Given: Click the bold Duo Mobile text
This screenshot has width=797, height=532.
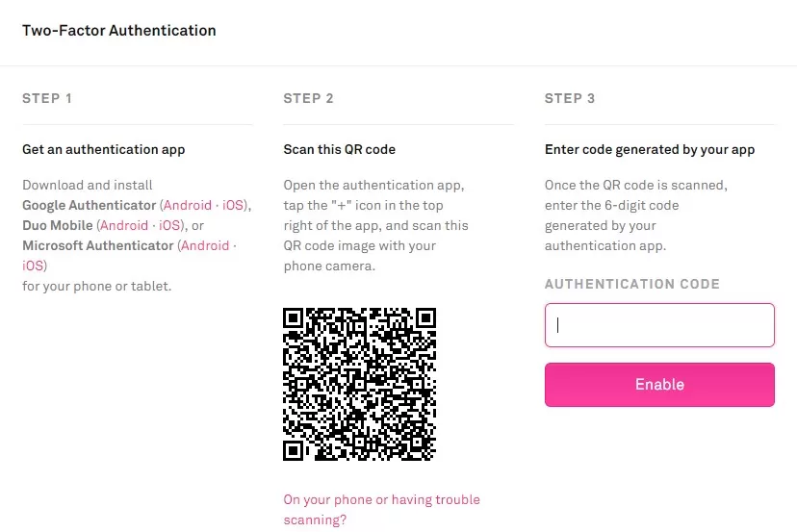Looking at the screenshot, I should tap(58, 225).
